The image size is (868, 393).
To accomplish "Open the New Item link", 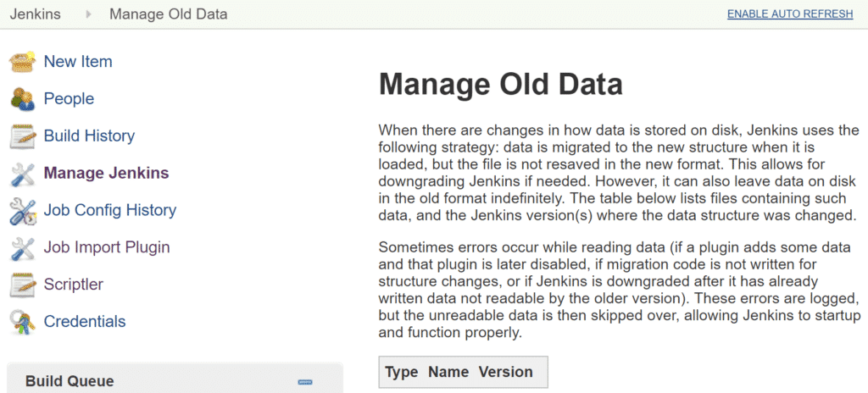I will pyautogui.click(x=78, y=62).
